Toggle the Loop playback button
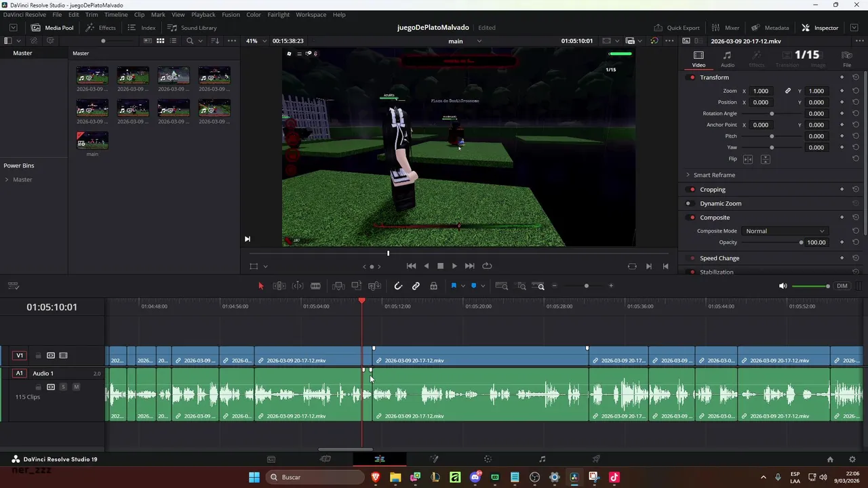The image size is (868, 488). point(487,266)
